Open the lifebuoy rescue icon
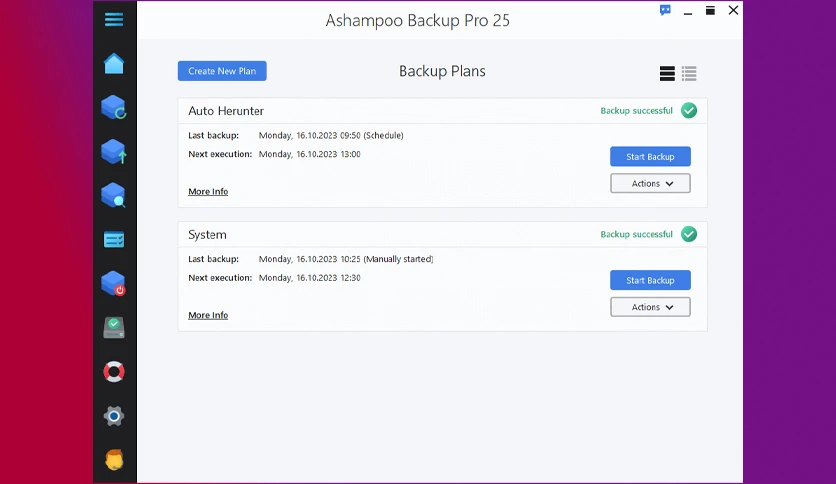Image resolution: width=836 pixels, height=484 pixels. (114, 372)
